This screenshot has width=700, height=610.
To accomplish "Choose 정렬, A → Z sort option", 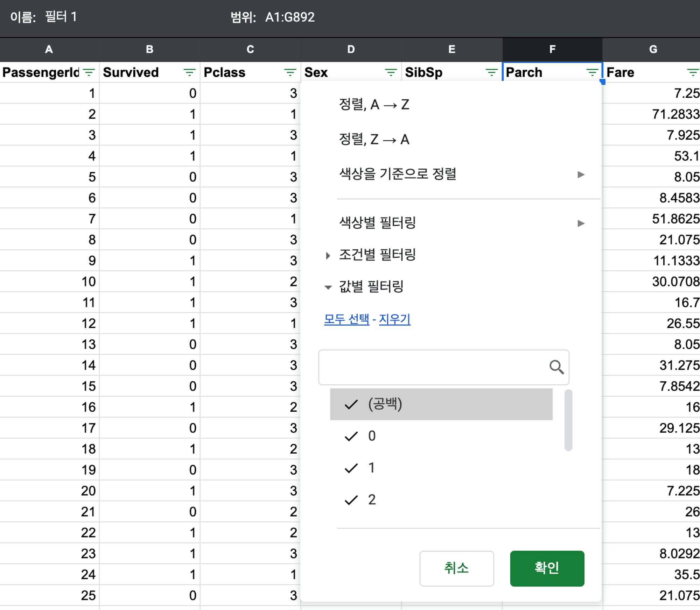I will click(x=374, y=105).
